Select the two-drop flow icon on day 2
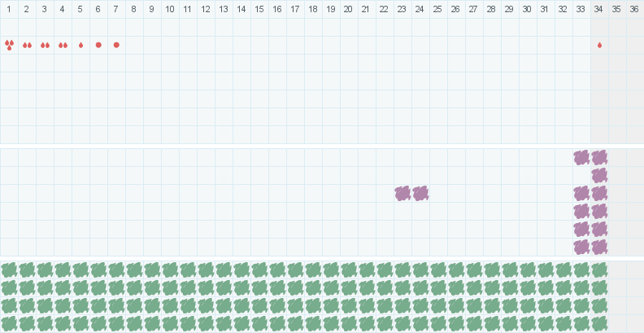The width and height of the screenshot is (644, 333). [27, 46]
